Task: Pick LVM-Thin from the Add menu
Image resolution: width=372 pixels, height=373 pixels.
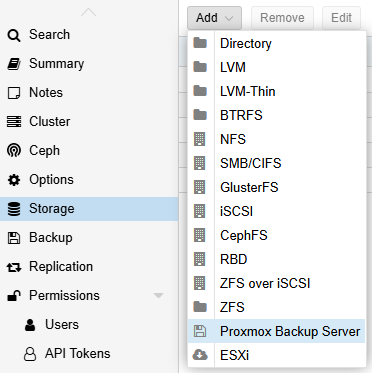Action: click(x=276, y=91)
